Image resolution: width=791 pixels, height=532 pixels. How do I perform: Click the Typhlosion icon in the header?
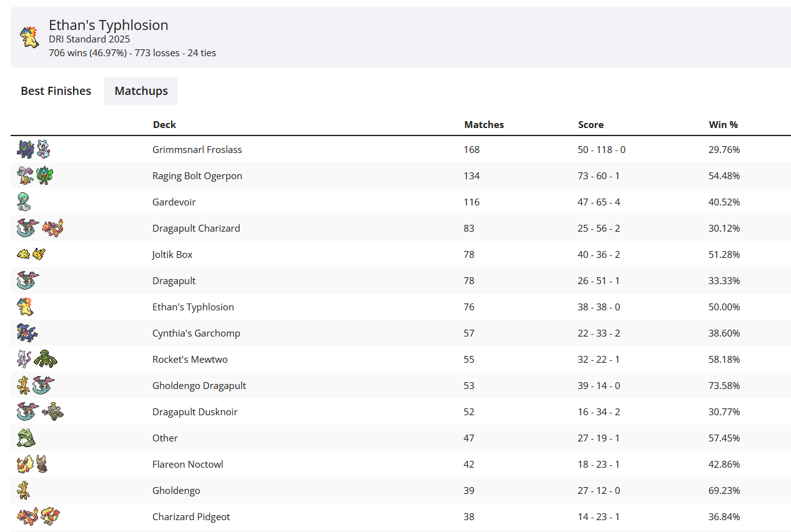(29, 37)
